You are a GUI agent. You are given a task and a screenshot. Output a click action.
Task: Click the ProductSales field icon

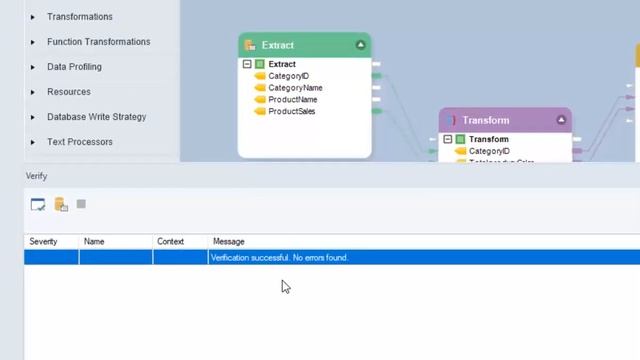pyautogui.click(x=260, y=111)
